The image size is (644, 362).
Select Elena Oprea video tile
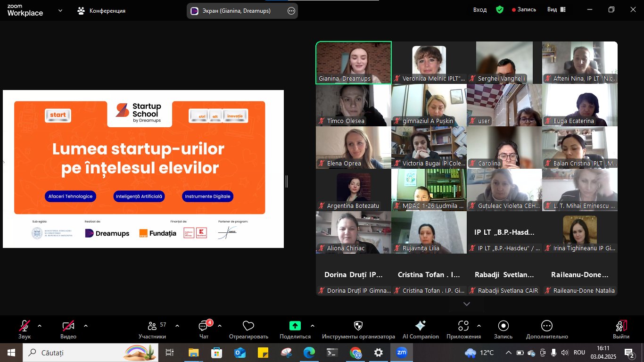click(354, 148)
